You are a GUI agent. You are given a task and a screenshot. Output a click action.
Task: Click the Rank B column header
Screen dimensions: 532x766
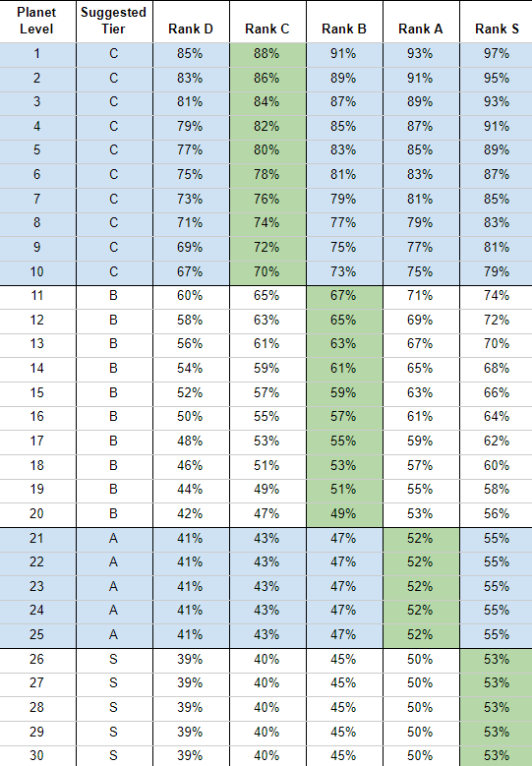(x=344, y=21)
